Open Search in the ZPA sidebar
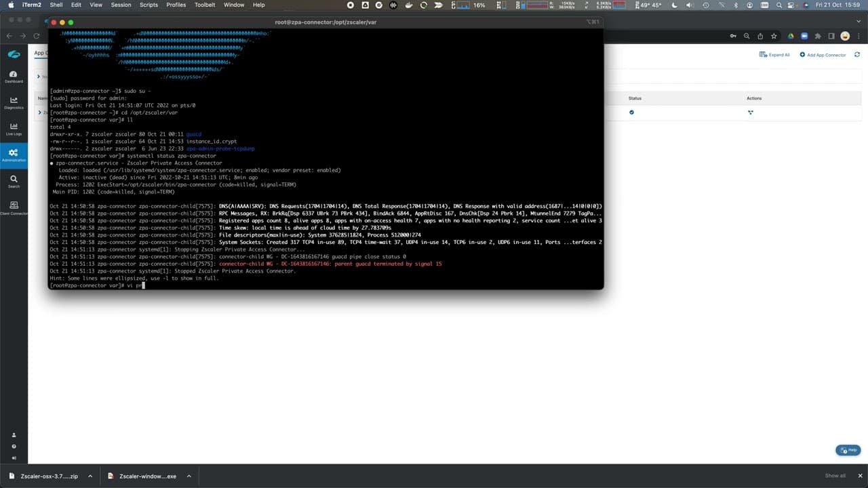Image resolution: width=868 pixels, height=488 pixels. tap(14, 182)
